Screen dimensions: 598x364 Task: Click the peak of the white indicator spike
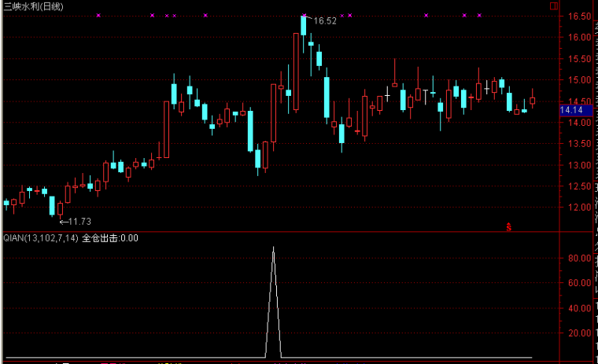[x=274, y=248]
